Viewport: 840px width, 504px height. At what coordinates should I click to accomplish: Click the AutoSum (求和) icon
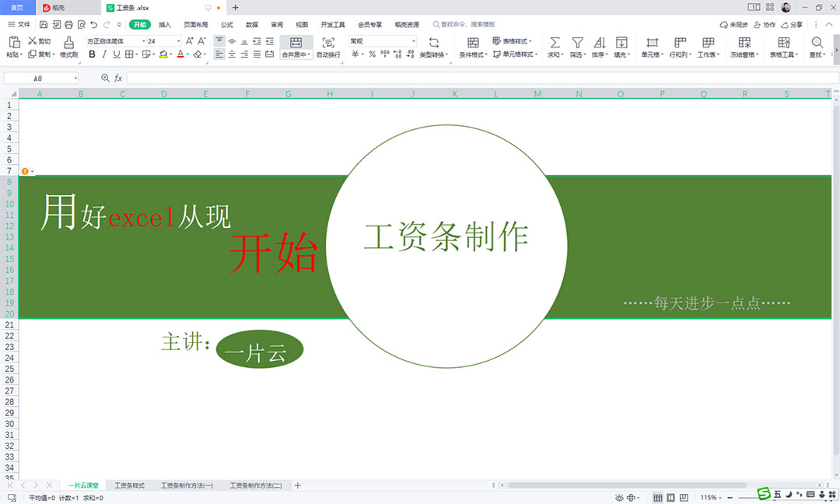pyautogui.click(x=555, y=42)
